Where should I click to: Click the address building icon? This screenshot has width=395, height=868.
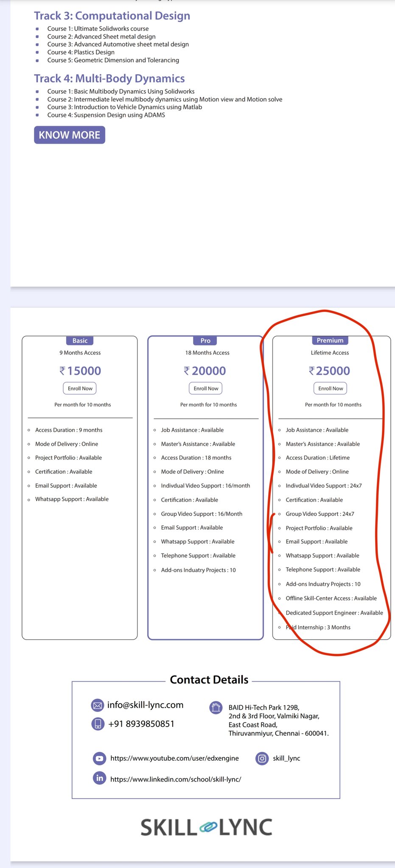216,707
